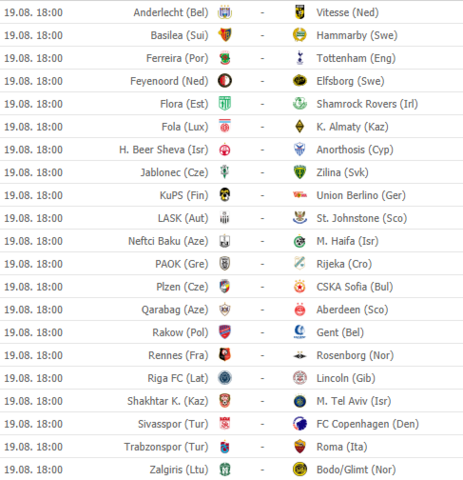This screenshot has height=480, width=463.
Task: Open the Trabzonspor (Tur) team link
Action: coord(166,447)
